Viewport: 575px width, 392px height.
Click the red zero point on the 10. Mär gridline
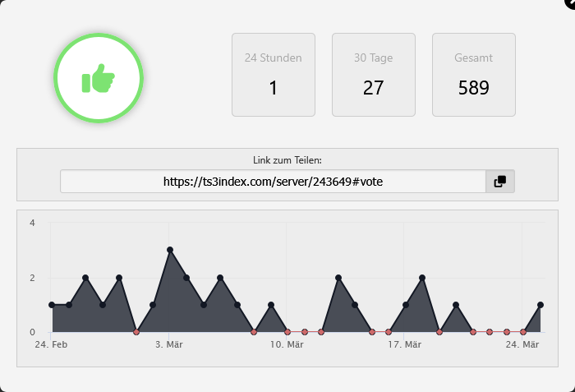click(x=287, y=332)
